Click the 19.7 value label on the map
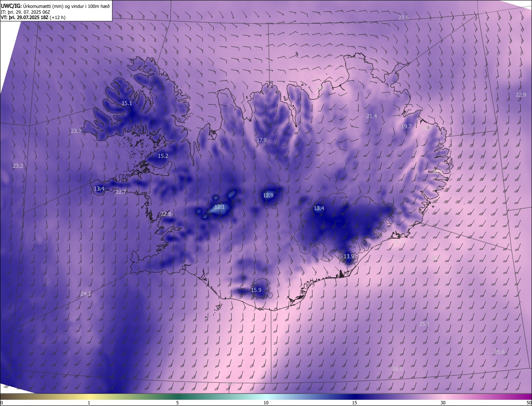Image resolution: width=532 pixels, height=406 pixels. pos(406,126)
